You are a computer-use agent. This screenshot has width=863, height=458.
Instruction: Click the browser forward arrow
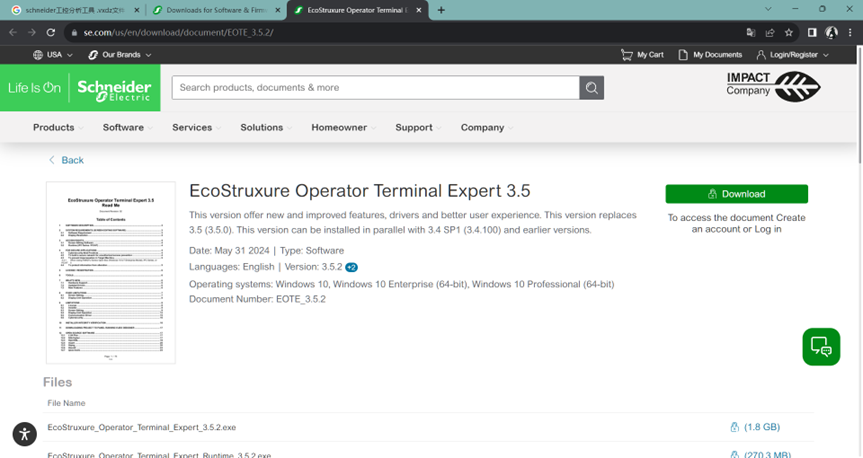(32, 32)
